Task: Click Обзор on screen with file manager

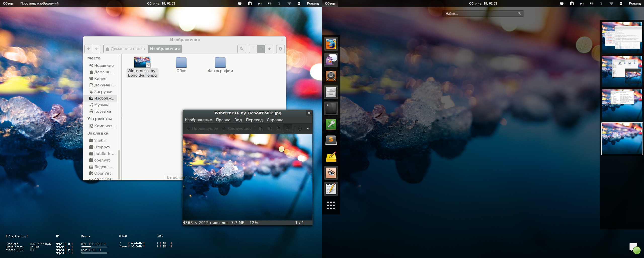Action: (x=8, y=4)
